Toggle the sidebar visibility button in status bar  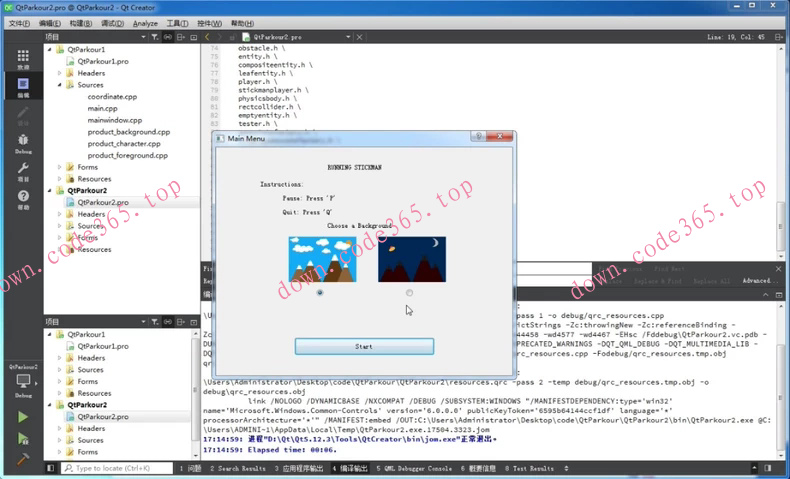51,468
